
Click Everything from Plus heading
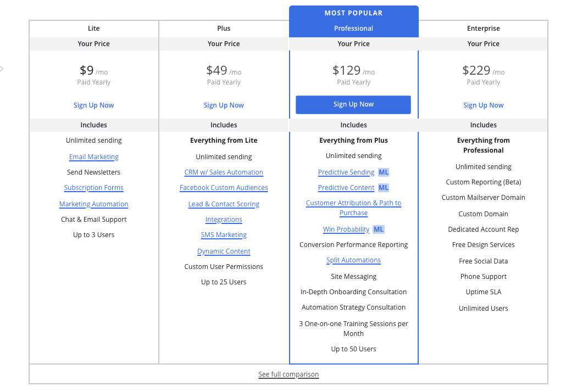point(354,141)
